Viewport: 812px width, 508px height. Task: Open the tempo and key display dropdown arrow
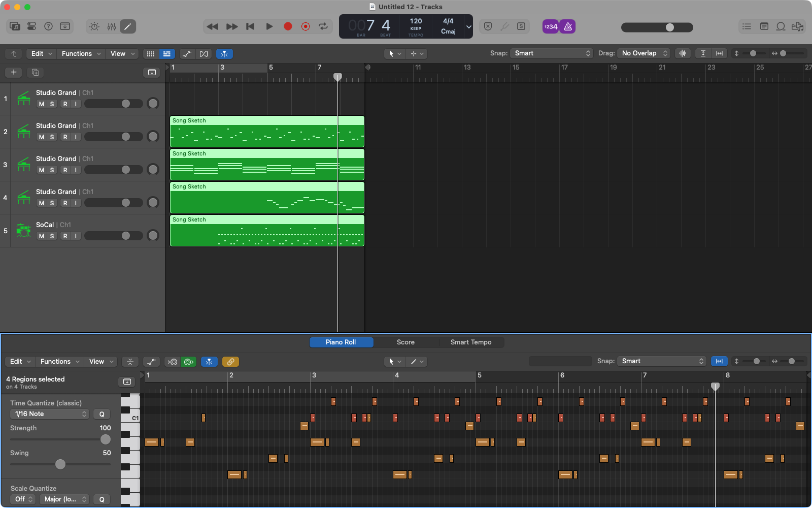468,27
